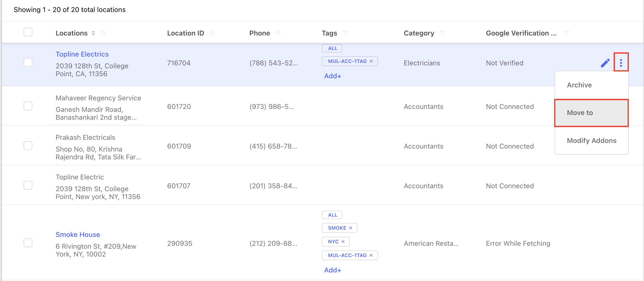This screenshot has width=644, height=281.
Task: Click Location ID 716704
Action: pyautogui.click(x=179, y=63)
